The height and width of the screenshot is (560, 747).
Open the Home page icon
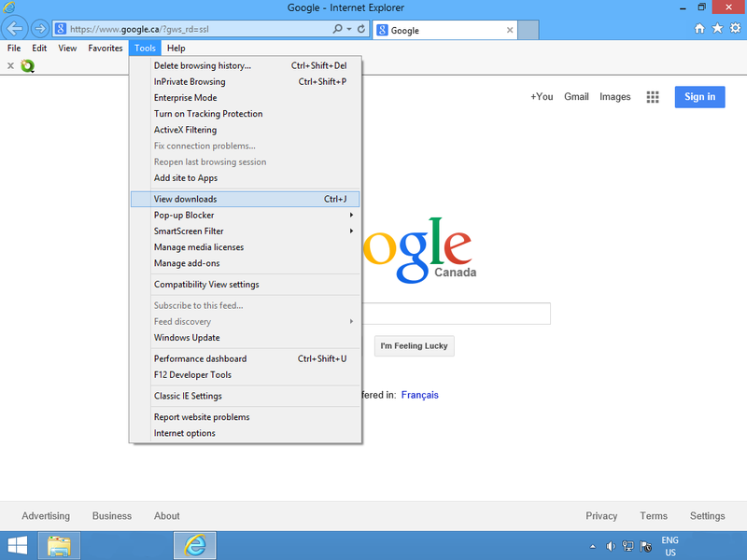[698, 29]
